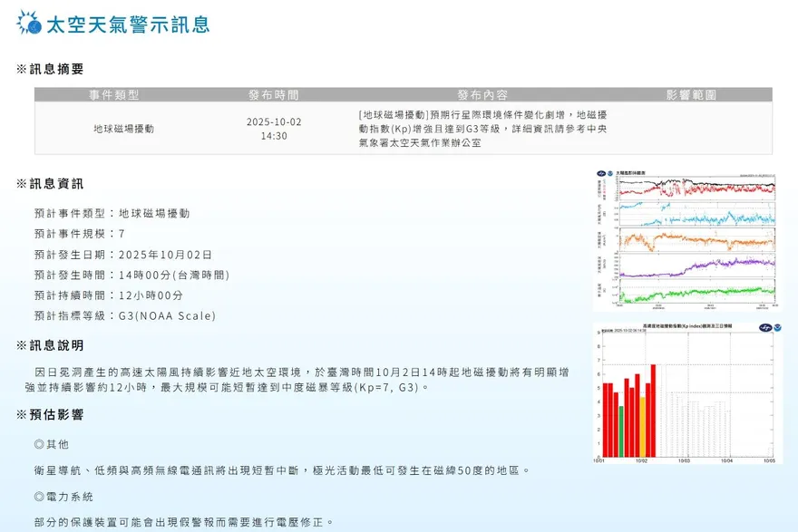Click the yellow bar in the Kp chart
798x532 pixels.
click(x=642, y=427)
